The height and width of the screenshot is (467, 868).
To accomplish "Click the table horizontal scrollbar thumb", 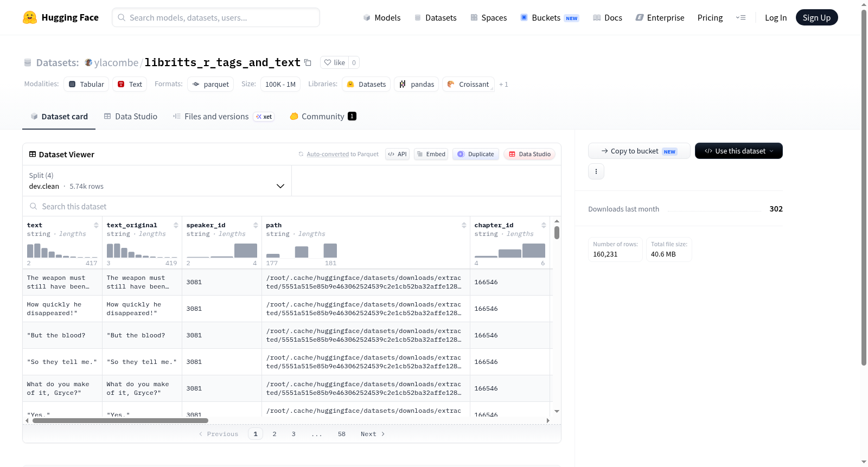I will point(120,420).
